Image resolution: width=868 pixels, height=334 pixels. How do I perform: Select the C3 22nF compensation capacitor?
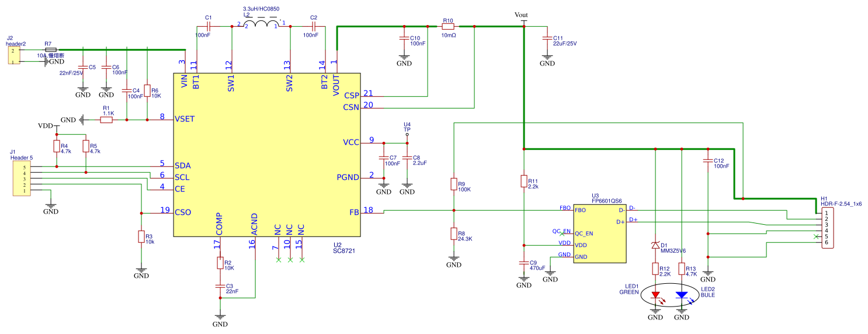(220, 286)
